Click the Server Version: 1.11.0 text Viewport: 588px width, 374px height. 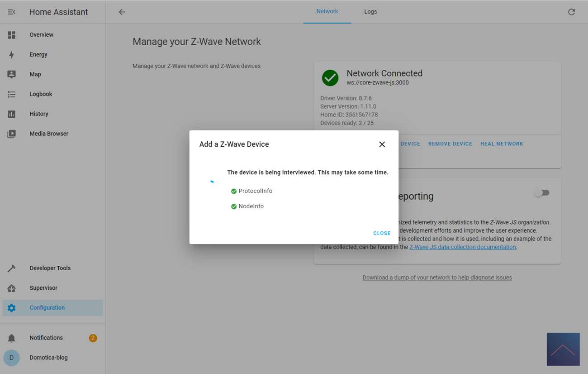pyautogui.click(x=348, y=106)
